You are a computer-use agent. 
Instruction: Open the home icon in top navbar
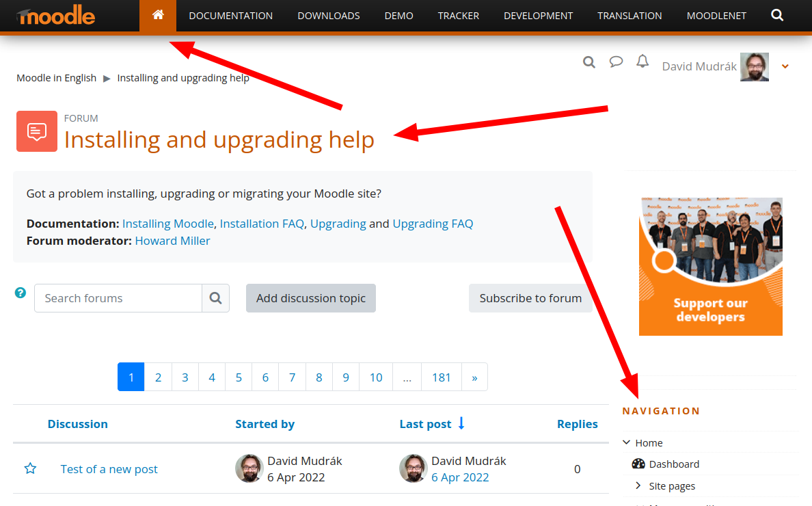coord(158,15)
